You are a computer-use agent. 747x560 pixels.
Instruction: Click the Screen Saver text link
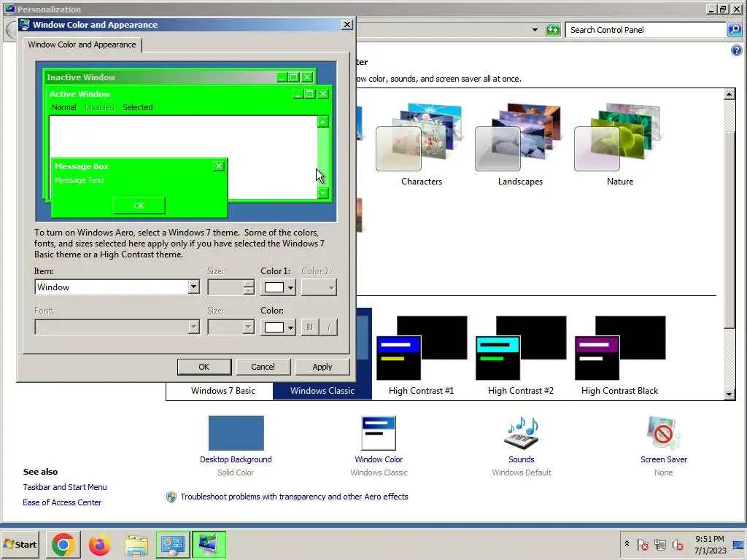pos(664,459)
